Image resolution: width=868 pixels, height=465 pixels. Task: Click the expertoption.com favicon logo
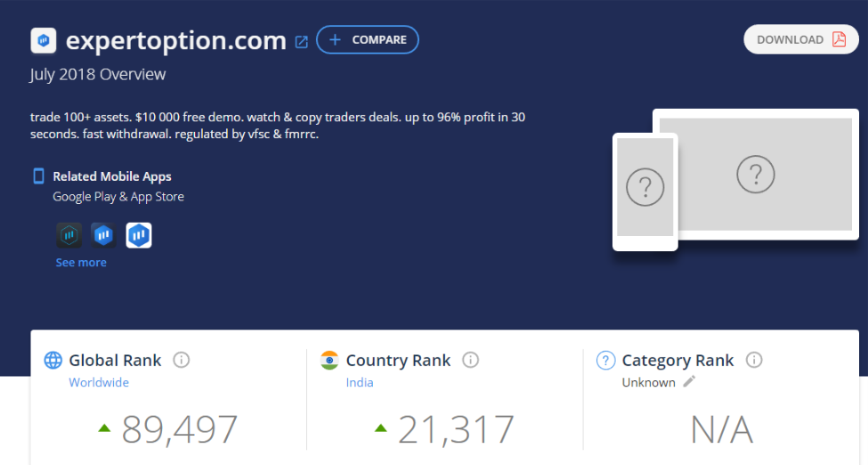pyautogui.click(x=44, y=40)
